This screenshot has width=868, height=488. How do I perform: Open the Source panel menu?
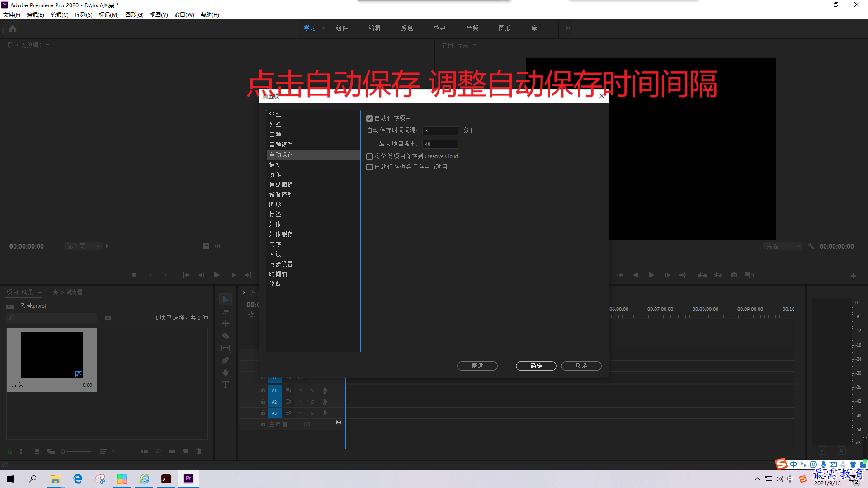pyautogui.click(x=47, y=46)
